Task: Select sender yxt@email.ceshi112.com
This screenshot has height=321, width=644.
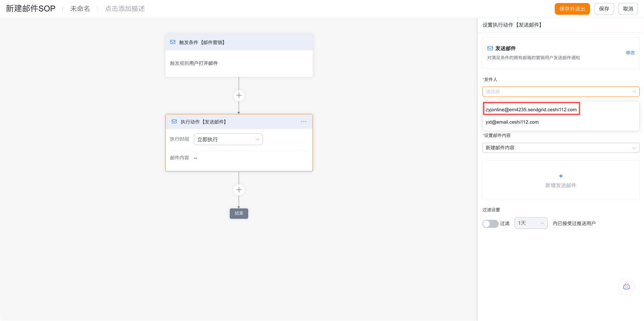Action: (512, 122)
